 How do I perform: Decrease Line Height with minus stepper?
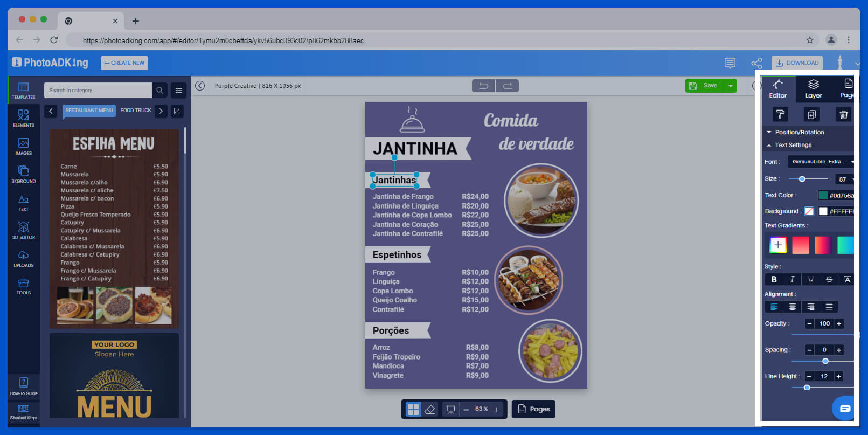809,376
